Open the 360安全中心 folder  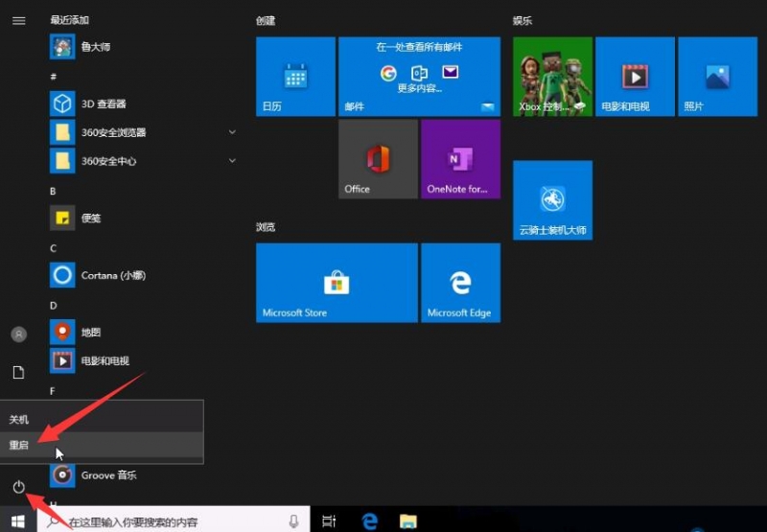142,161
